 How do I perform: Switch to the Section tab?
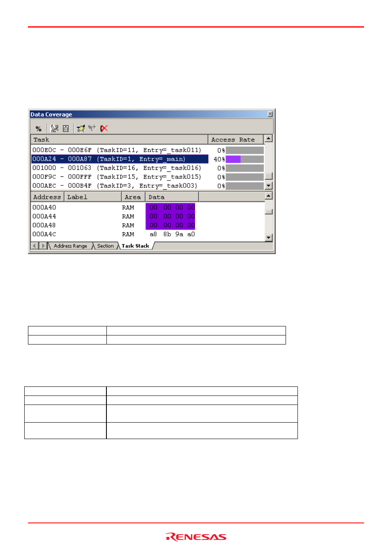tap(105, 246)
